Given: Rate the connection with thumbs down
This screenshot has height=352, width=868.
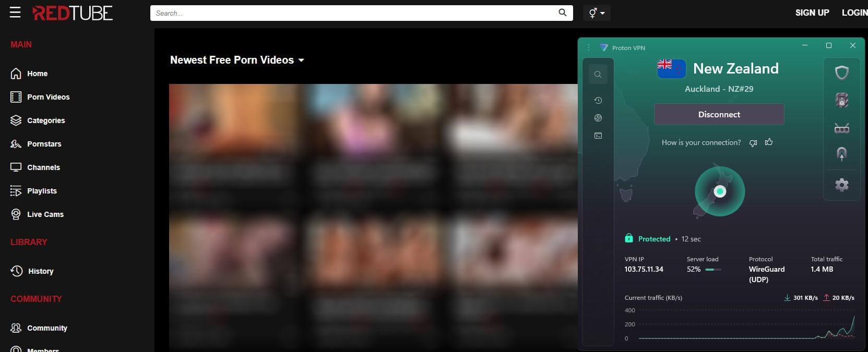Looking at the screenshot, I should (x=753, y=143).
